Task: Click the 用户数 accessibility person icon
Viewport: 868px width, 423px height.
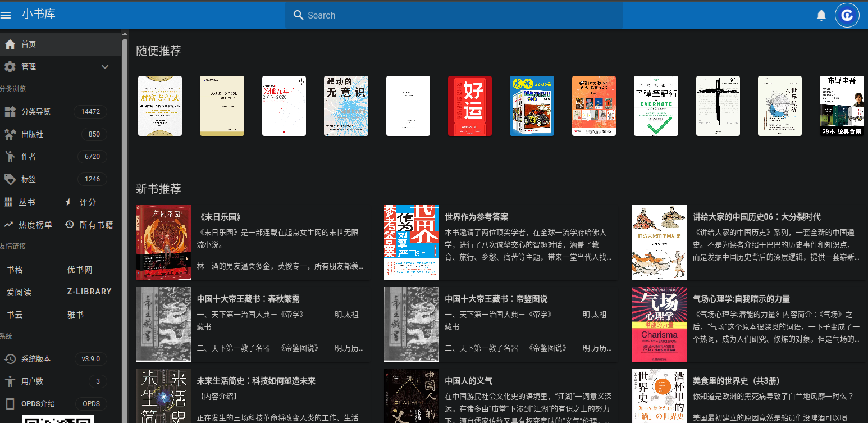Action: click(x=10, y=381)
